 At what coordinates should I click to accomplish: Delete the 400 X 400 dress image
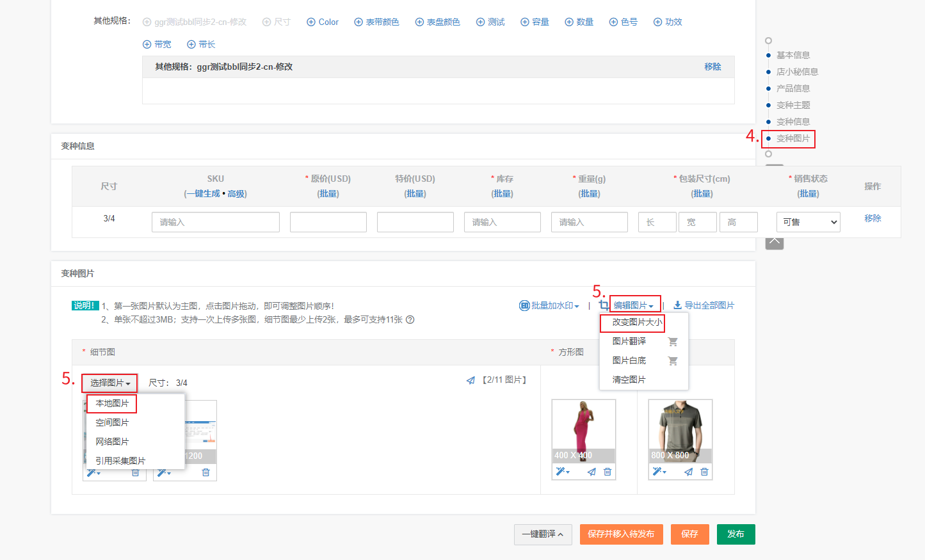(607, 472)
